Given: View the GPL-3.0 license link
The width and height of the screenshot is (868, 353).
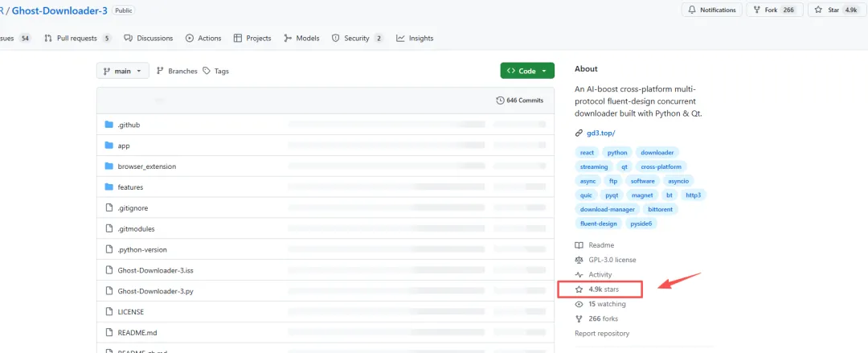Looking at the screenshot, I should point(612,260).
